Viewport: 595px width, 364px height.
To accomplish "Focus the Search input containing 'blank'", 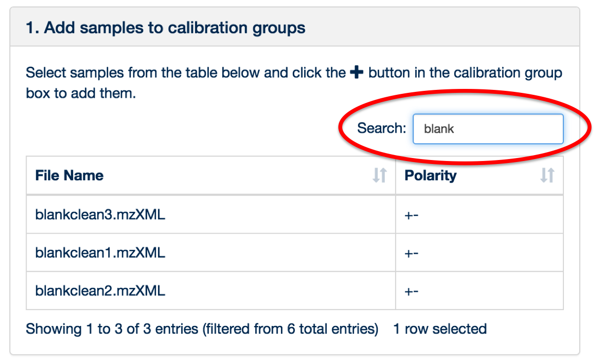I will tap(488, 129).
